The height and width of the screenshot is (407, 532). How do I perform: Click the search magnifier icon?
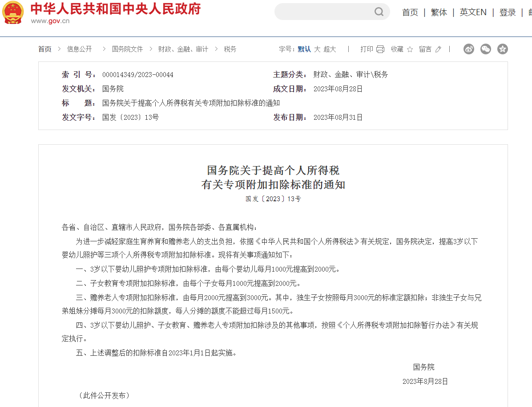pos(379,12)
